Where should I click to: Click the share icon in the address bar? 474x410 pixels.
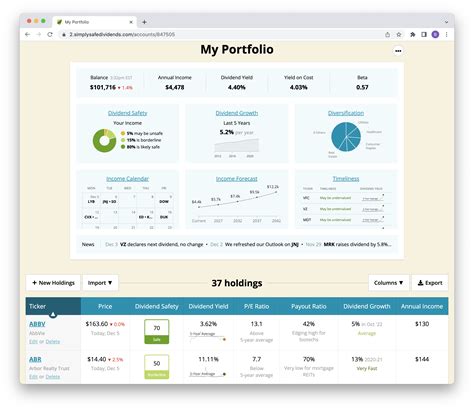(x=387, y=34)
